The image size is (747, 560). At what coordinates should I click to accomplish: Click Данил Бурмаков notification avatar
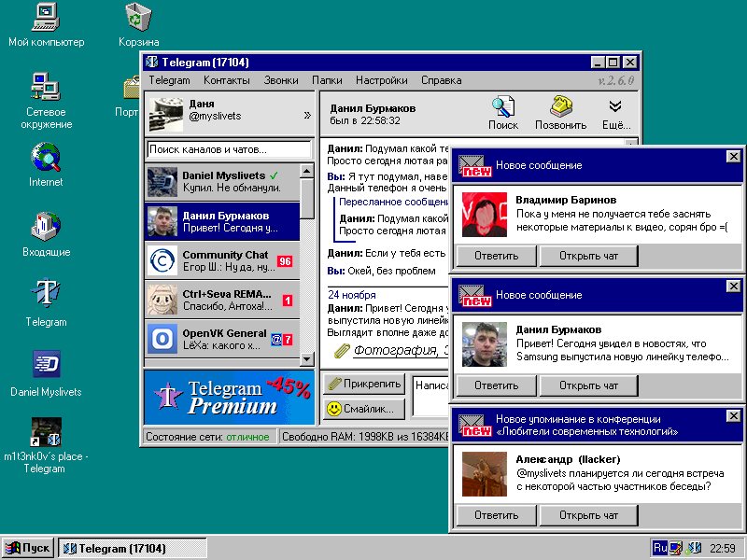click(x=485, y=344)
